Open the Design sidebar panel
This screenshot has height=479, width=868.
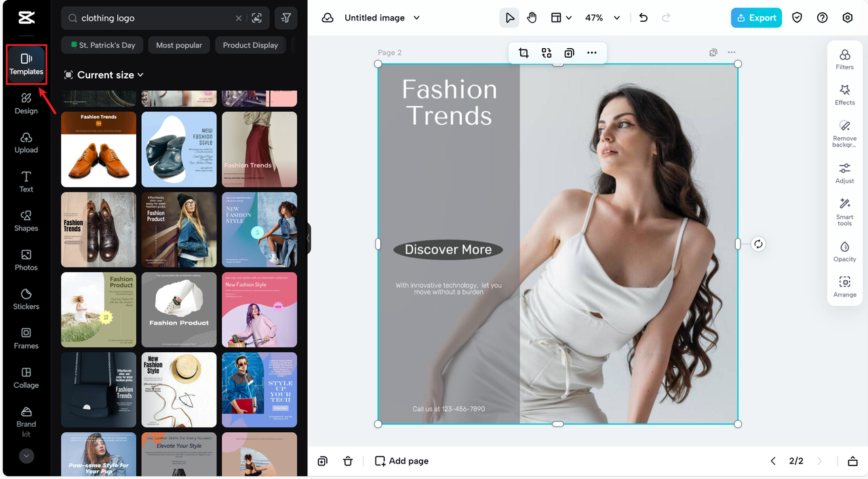point(26,103)
